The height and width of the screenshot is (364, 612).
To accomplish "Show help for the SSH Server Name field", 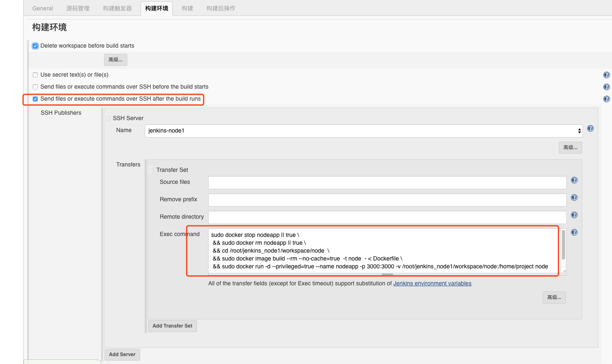I will 590,128.
